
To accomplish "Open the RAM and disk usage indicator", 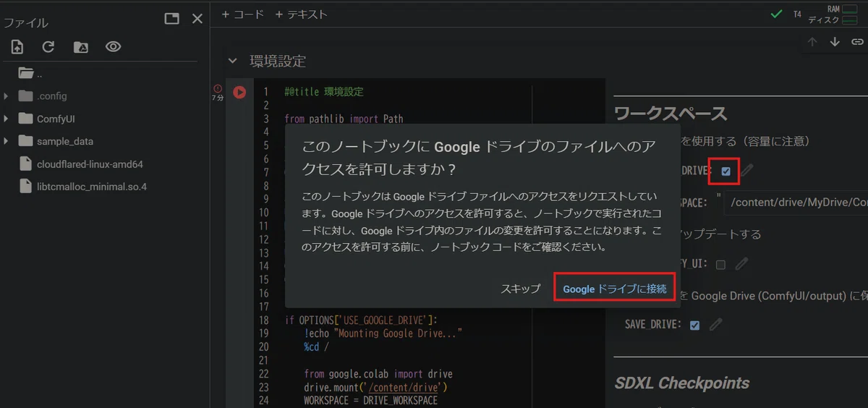I will pos(833,14).
